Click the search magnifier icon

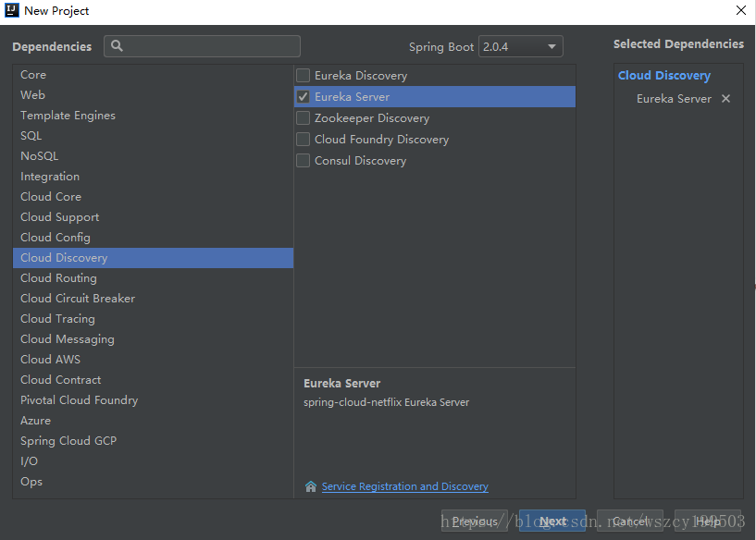(x=117, y=45)
